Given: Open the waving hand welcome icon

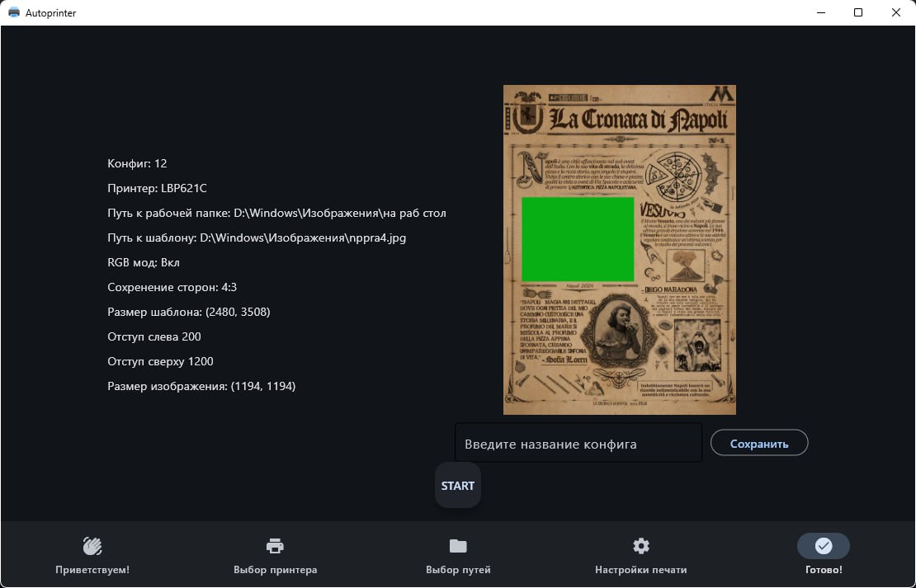Looking at the screenshot, I should [x=92, y=546].
